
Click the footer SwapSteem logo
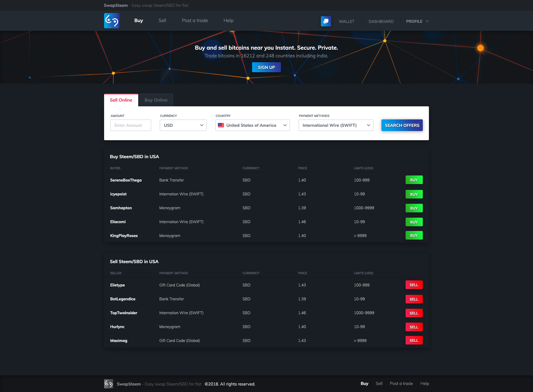[109, 384]
